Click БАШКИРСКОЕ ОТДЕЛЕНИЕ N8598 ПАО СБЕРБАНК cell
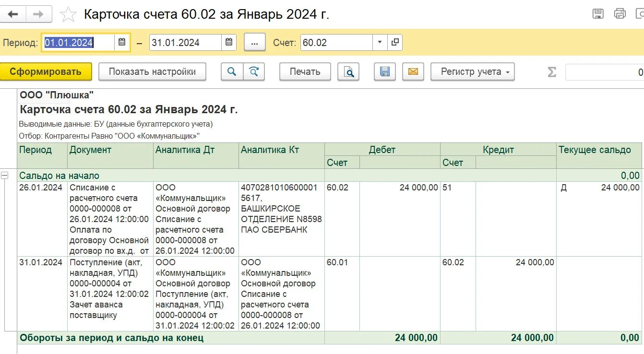This screenshot has height=354, width=644. click(x=282, y=219)
